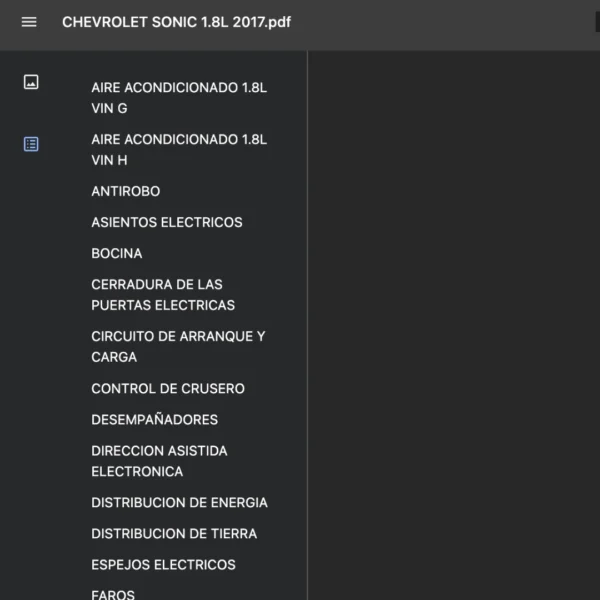Go to DISTRIBUCION DE ENERGIA

pyautogui.click(x=179, y=502)
